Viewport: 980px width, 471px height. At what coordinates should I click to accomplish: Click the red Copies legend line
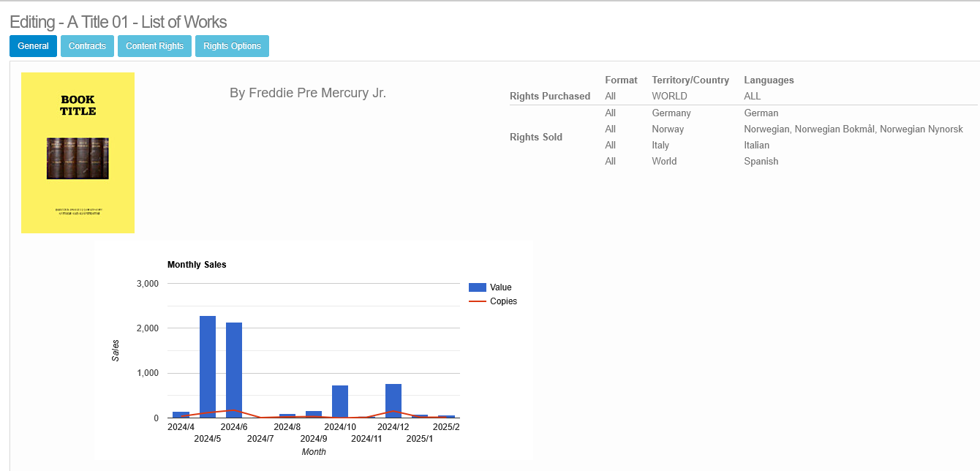[x=477, y=301]
